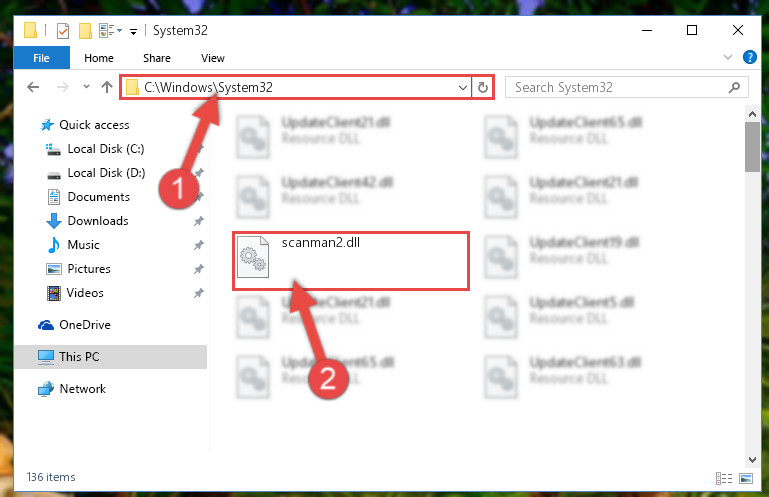
Task: Refresh the System32 folder view
Action: coord(483,87)
